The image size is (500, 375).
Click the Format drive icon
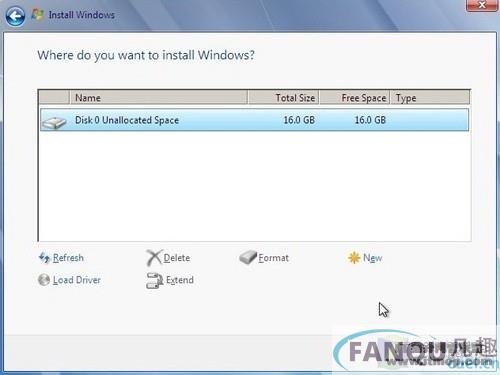click(x=248, y=257)
